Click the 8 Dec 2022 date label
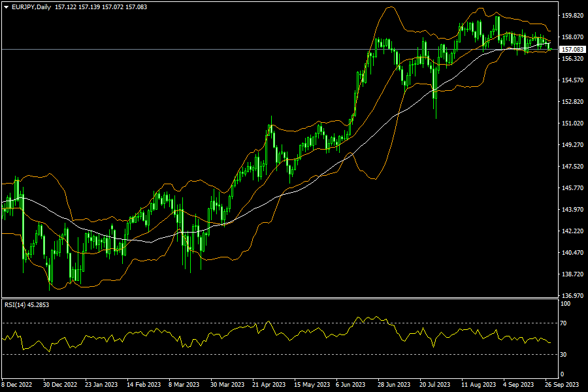The height and width of the screenshot is (392, 588). click(17, 385)
